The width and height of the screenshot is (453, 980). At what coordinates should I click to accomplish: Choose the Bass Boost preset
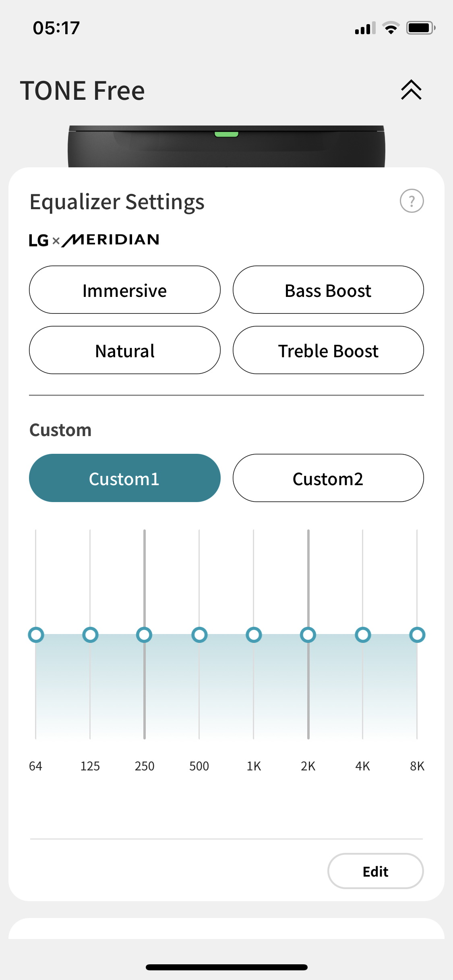328,290
